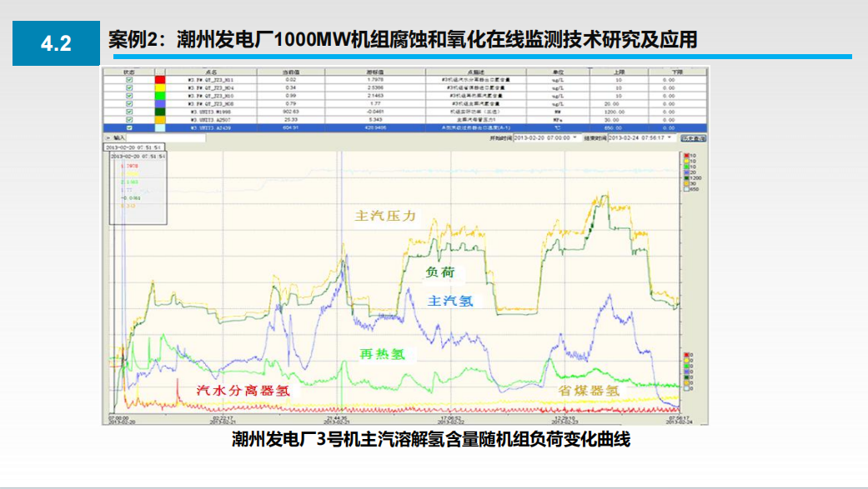868x489 pixels.
Task: Click the dark green swatch in table
Action: pyautogui.click(x=160, y=111)
